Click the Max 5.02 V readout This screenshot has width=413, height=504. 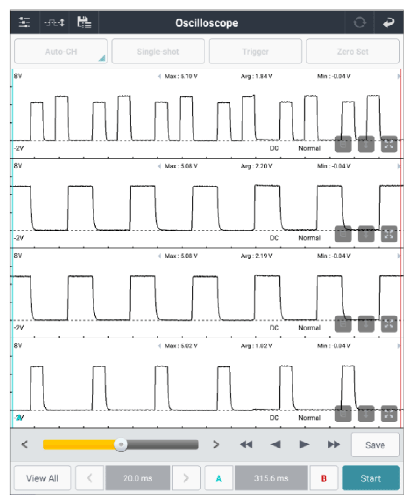coord(181,346)
